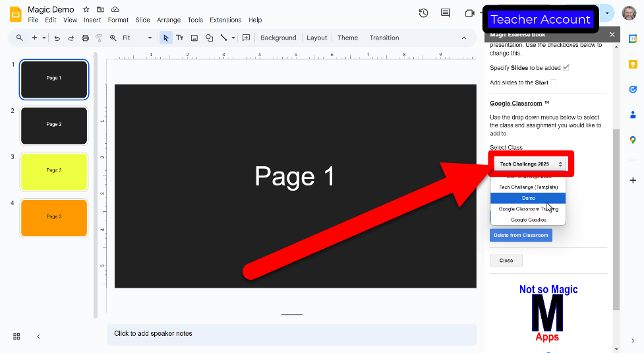Viewport: 644px width, 353px height.
Task: Select the line tool
Action: coord(223,38)
